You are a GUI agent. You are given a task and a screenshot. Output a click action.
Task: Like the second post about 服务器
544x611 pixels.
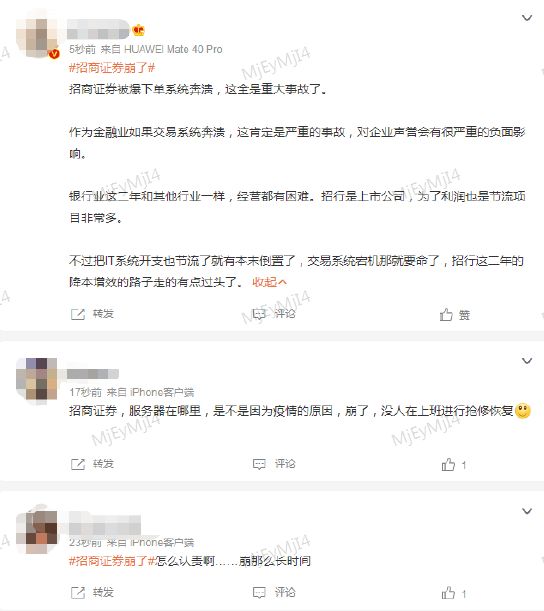pos(448,464)
